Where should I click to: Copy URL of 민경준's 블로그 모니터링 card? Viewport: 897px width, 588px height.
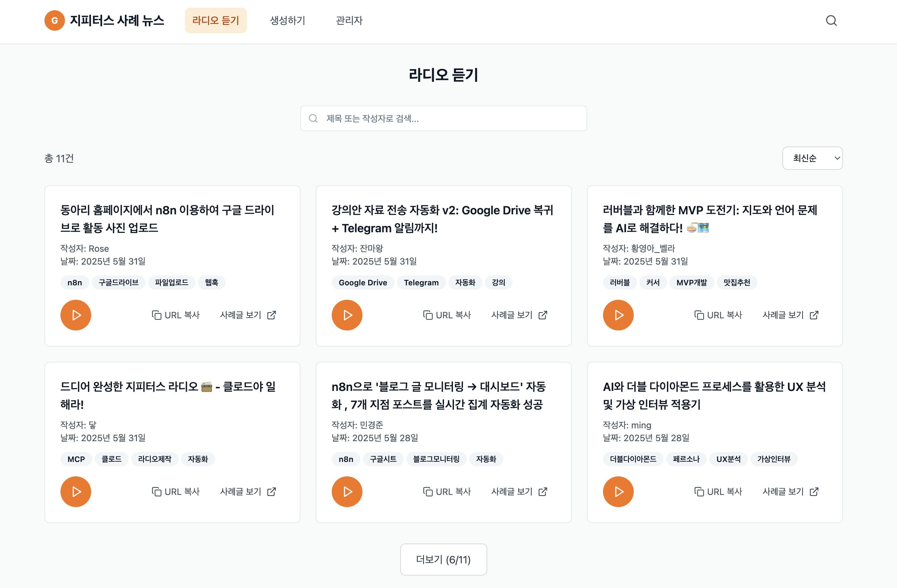447,491
